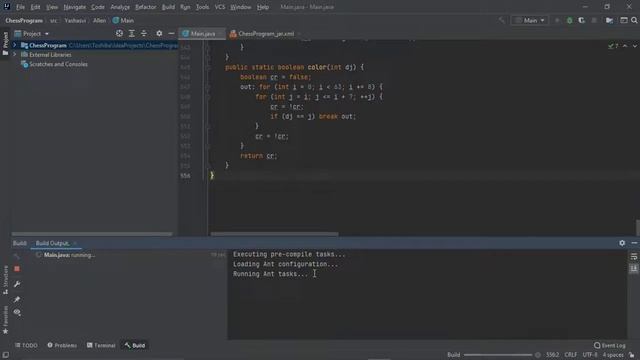
Task: Jump to previous highlighted error arrow in editor
Action: pyautogui.click(x=625, y=46)
